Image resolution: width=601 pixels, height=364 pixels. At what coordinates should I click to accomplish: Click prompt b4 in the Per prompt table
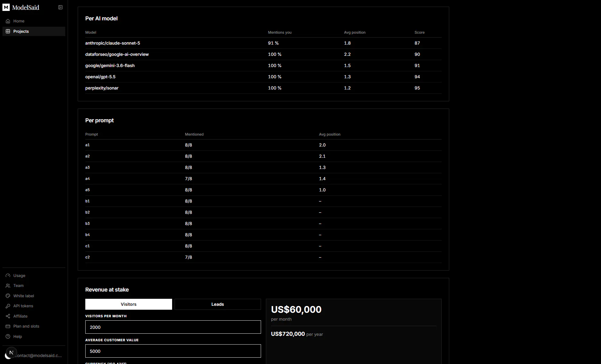[87, 235]
